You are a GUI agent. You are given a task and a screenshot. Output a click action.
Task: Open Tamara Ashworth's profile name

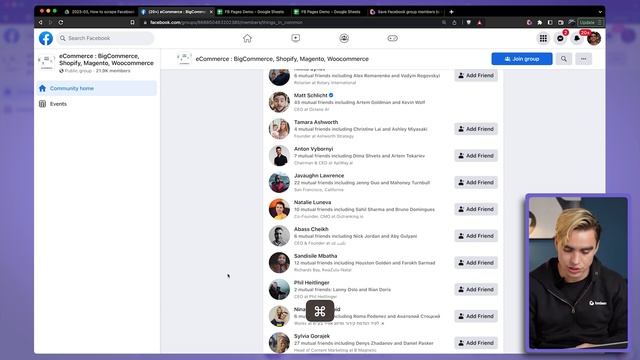click(316, 122)
